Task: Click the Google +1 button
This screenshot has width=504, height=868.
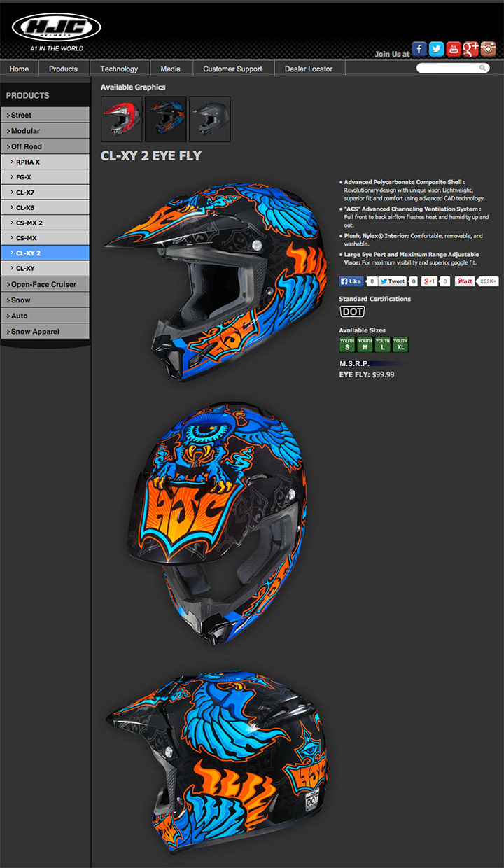Action: tap(430, 281)
